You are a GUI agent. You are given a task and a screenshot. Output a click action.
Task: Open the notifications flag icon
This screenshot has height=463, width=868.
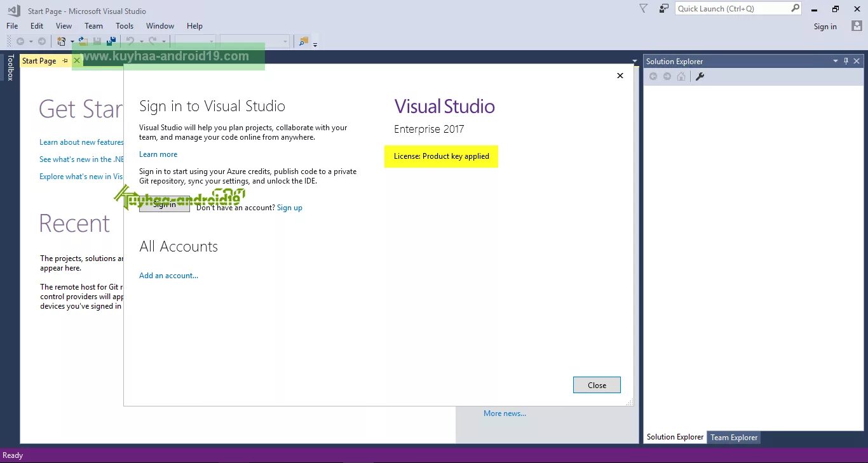point(643,9)
